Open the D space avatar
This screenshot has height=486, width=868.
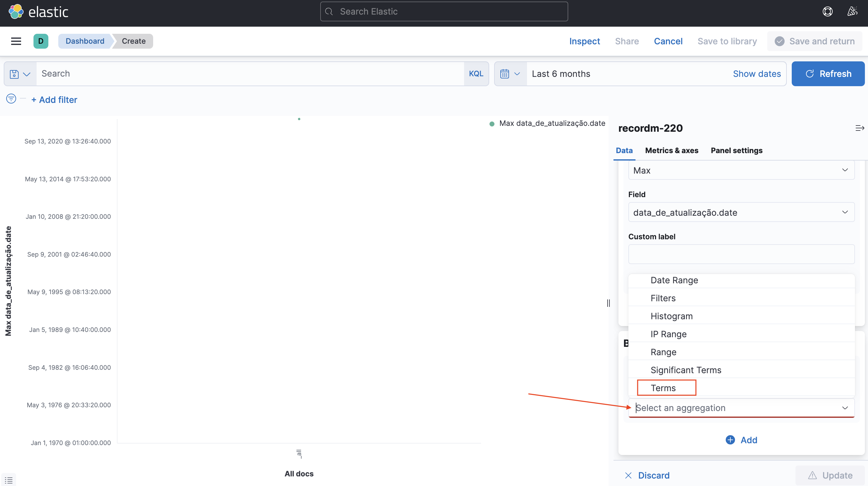[41, 41]
